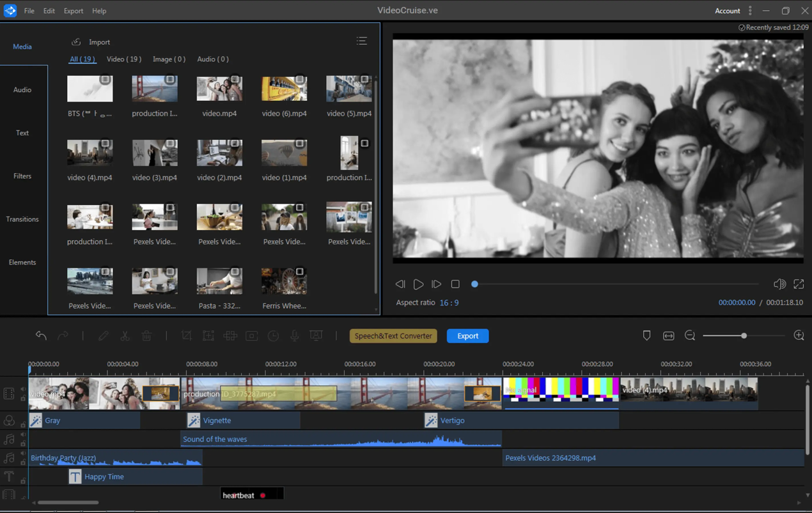Screen dimensions: 812x513
Task: Click the fit-to-timeline icon
Action: click(668, 336)
